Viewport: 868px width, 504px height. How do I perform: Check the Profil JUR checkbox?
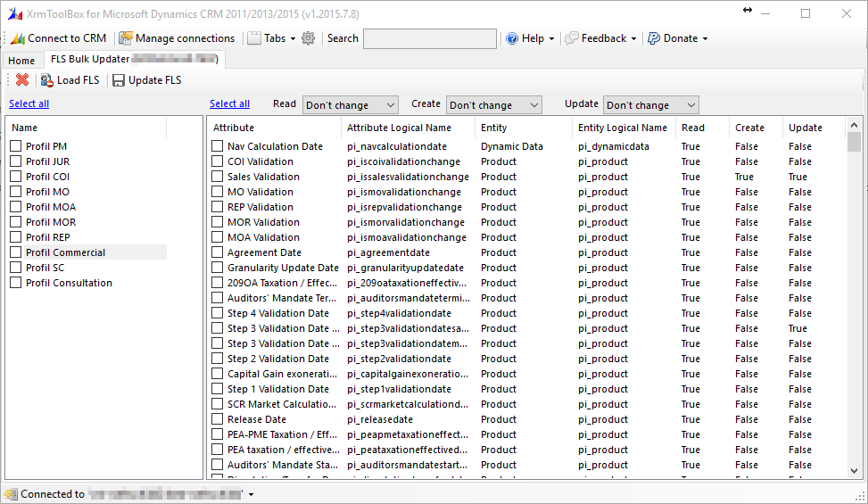pyautogui.click(x=15, y=161)
